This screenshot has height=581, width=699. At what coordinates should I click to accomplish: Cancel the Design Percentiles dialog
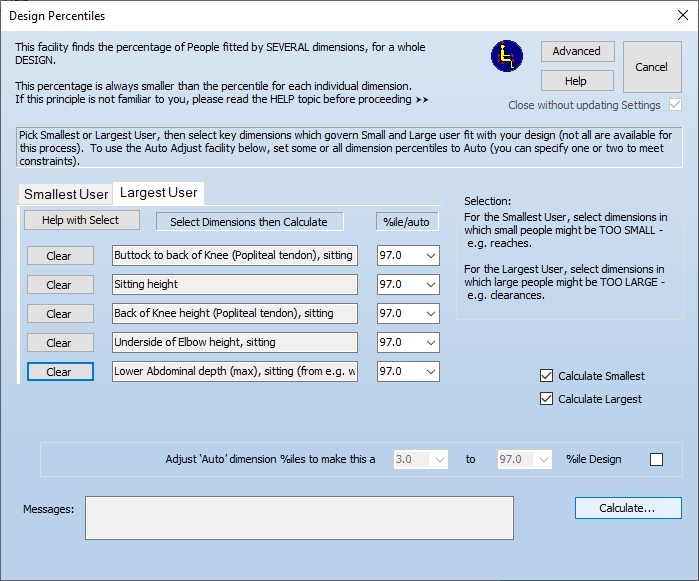(x=651, y=67)
